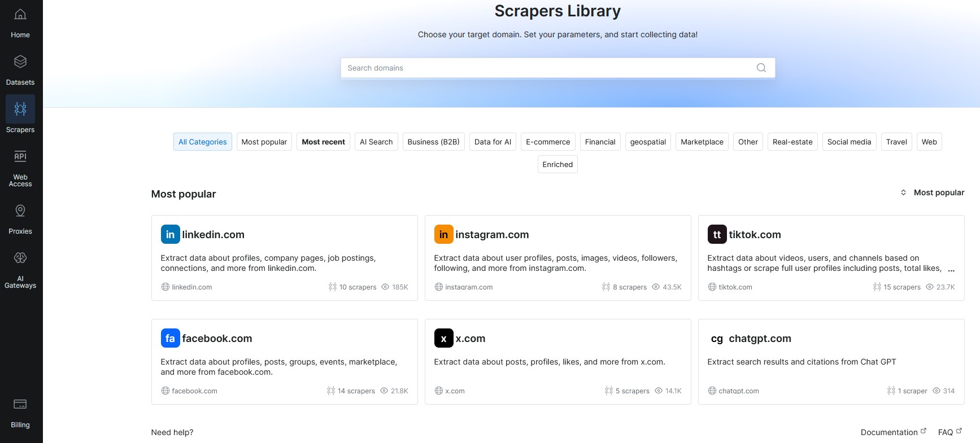Expand truncated tiktok.com description ellipsis

pos(951,270)
